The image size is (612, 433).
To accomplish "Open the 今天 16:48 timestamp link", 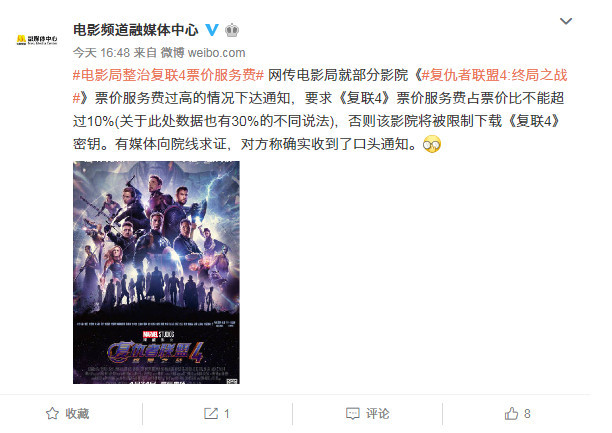I will 101,53.
